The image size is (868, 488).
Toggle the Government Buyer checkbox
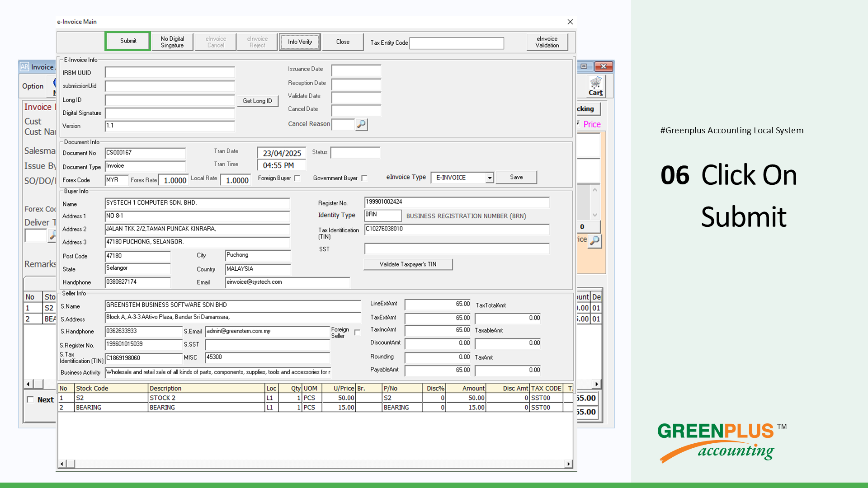click(364, 178)
